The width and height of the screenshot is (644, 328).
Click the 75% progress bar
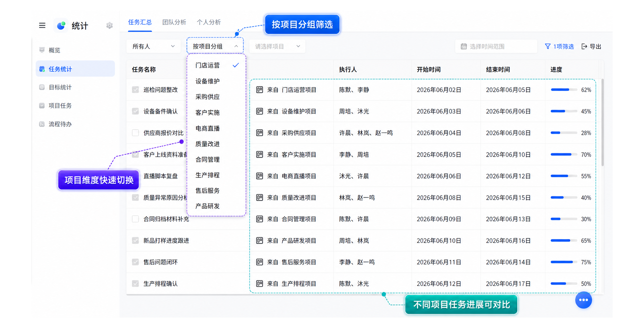click(564, 262)
